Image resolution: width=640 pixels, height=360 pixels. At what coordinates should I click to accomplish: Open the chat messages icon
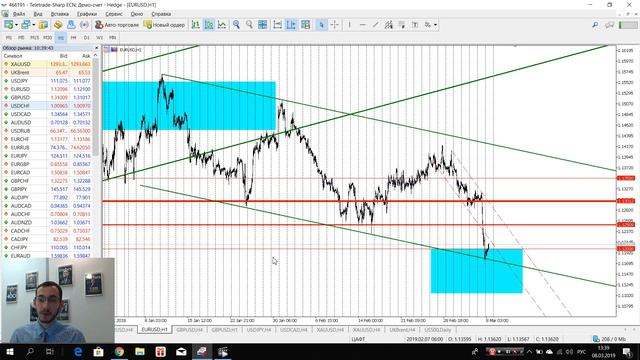click(610, 25)
